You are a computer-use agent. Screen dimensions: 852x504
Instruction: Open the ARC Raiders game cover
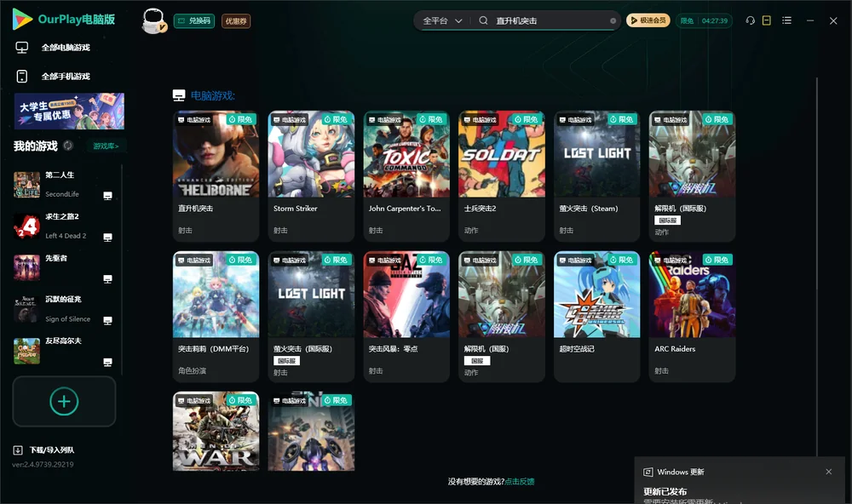click(x=692, y=295)
